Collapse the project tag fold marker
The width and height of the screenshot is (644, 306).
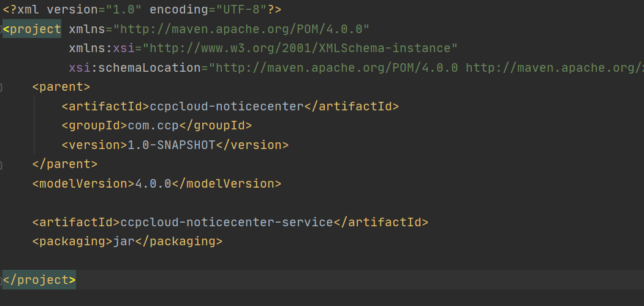[x=1, y=29]
